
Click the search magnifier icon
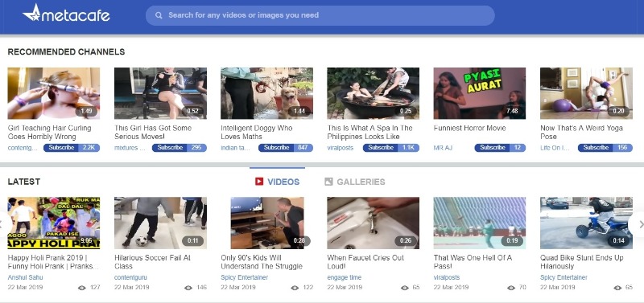159,15
